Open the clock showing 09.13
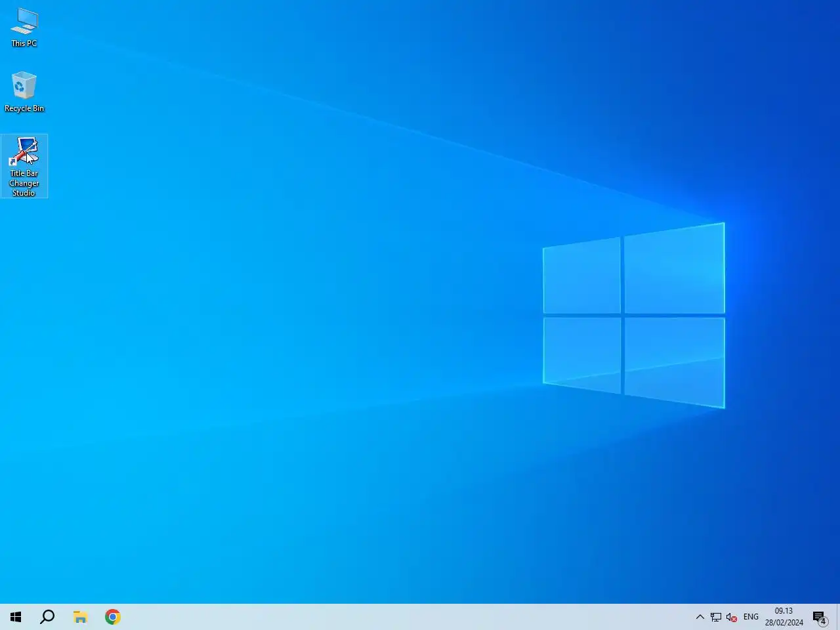 784,617
